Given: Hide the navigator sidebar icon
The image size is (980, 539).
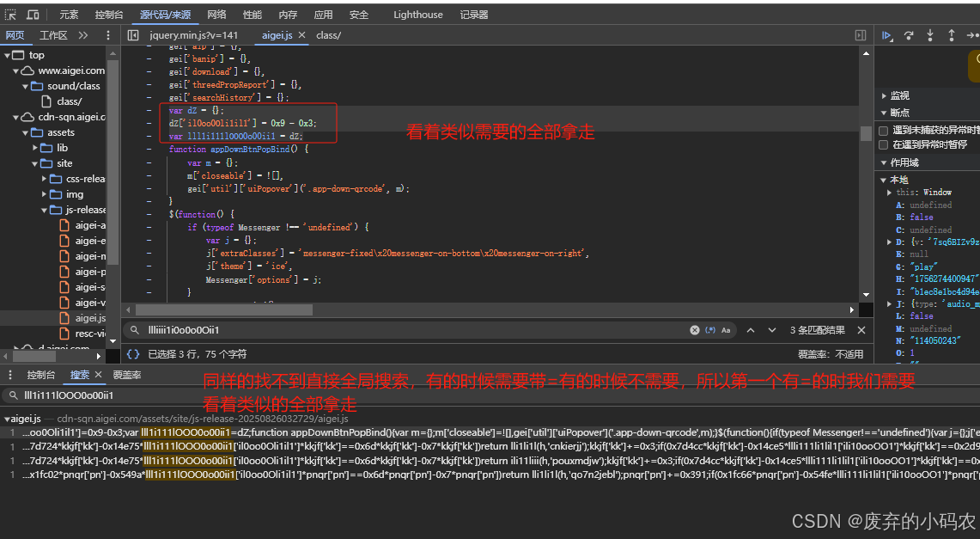Looking at the screenshot, I should [133, 35].
